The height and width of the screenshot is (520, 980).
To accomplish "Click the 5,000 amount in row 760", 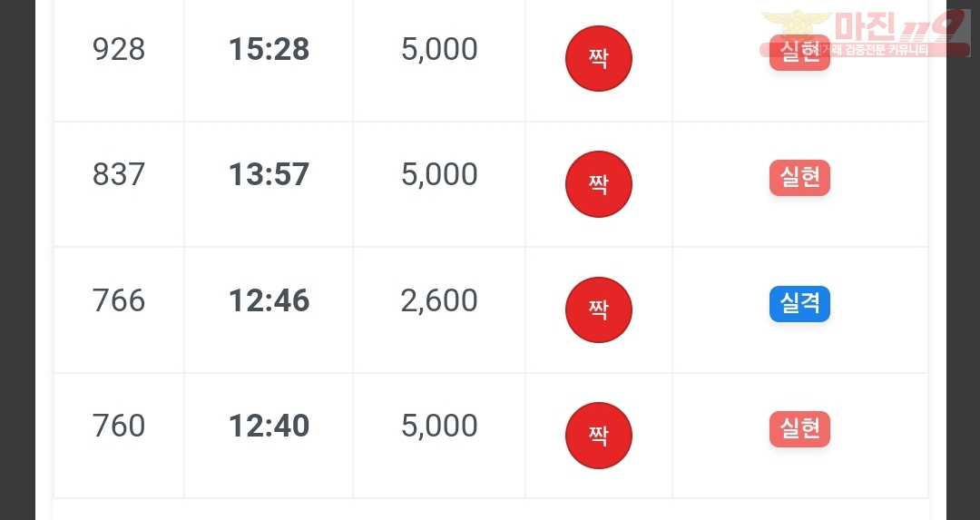I will (x=439, y=426).
